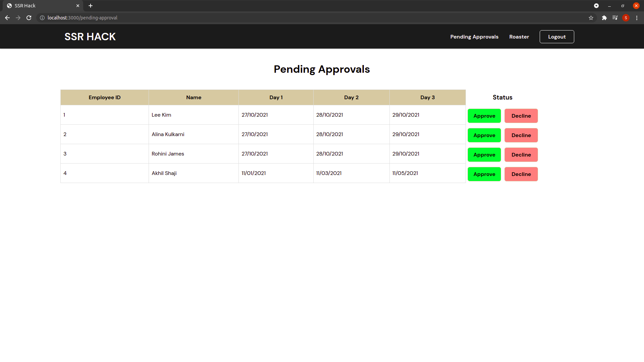Viewport: 644px width, 362px height.
Task: Click the Logout button
Action: point(556,37)
